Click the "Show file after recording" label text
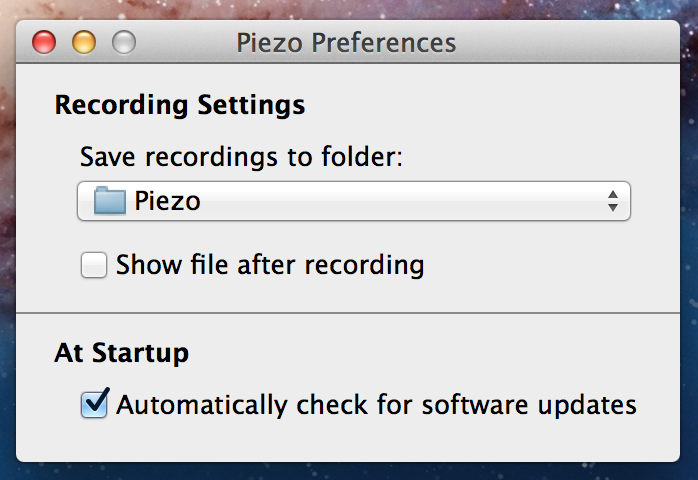Screen dimensions: 698x480 click(x=270, y=265)
